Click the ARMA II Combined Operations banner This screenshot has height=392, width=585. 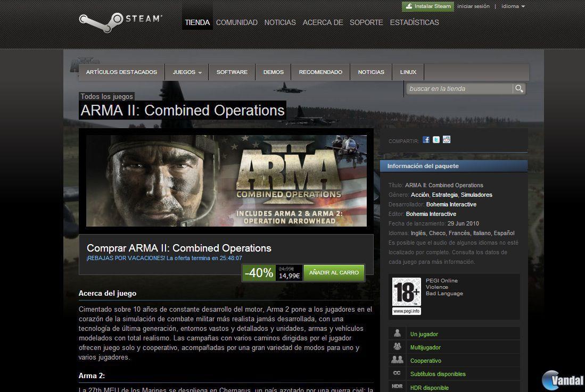click(x=226, y=181)
